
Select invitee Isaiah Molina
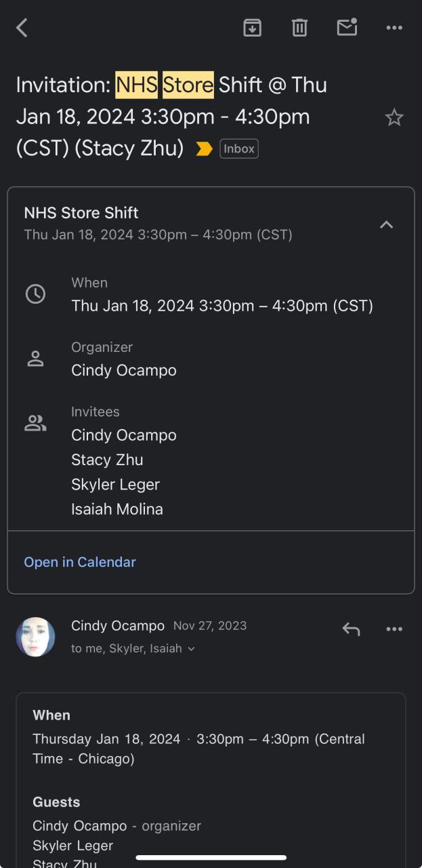[117, 509]
